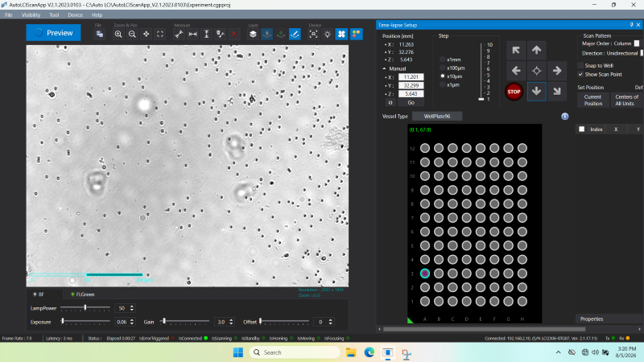
Task: Increase LampPower value with stepper arrows
Action: point(132,306)
